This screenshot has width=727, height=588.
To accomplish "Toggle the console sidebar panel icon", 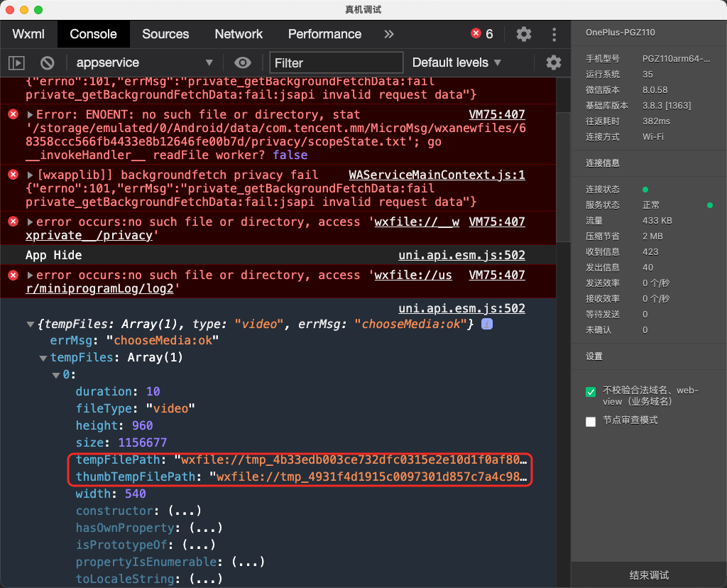I will 16,62.
